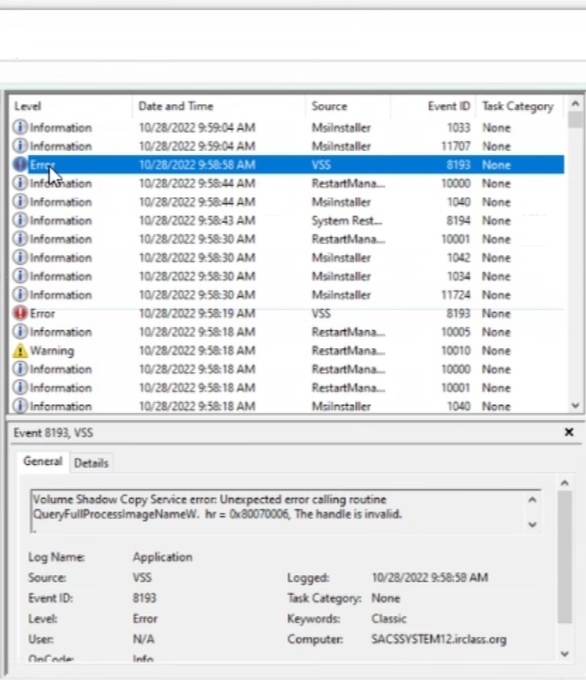Select the 9:58:30 AM RestartManager 10001 row

tap(287, 239)
